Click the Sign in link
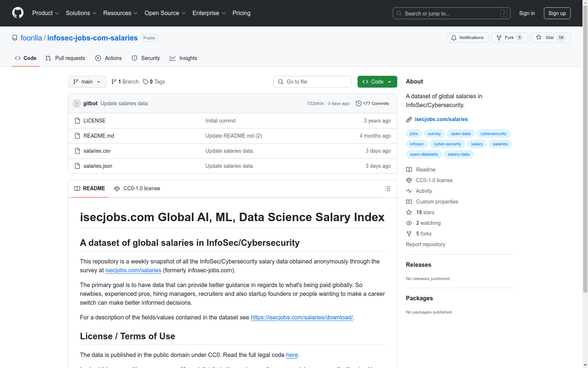This screenshot has height=368, width=588. 527,13
